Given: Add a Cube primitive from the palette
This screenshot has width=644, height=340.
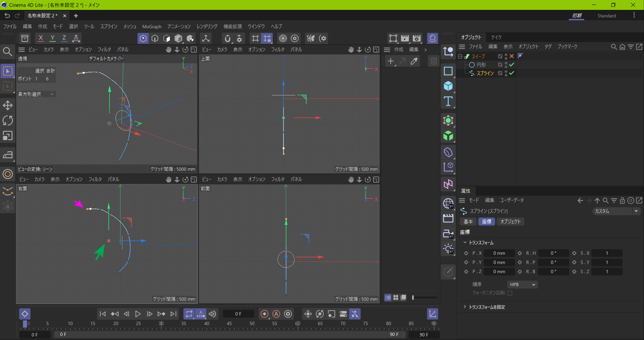Looking at the screenshot, I should pos(448,86).
